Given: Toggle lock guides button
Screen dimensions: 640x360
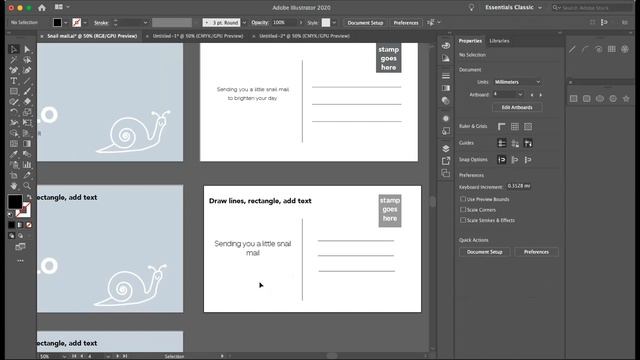Looking at the screenshot, I should point(515,143).
